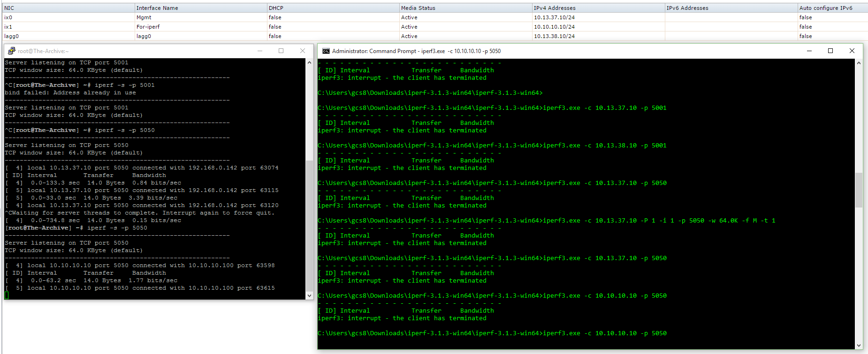Click the IPv4 Addresses column header
This screenshot has height=354, width=868.
click(x=599, y=8)
